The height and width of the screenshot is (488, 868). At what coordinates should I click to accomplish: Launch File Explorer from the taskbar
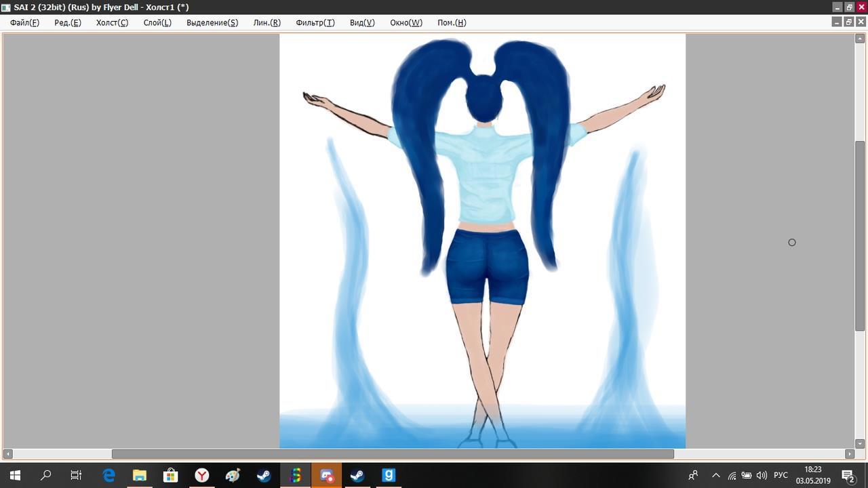click(139, 475)
